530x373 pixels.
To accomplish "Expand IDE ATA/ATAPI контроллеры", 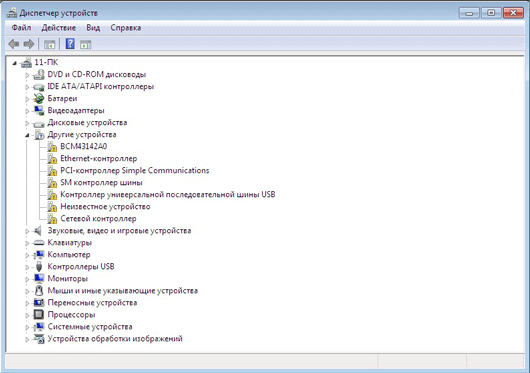I will 27,87.
